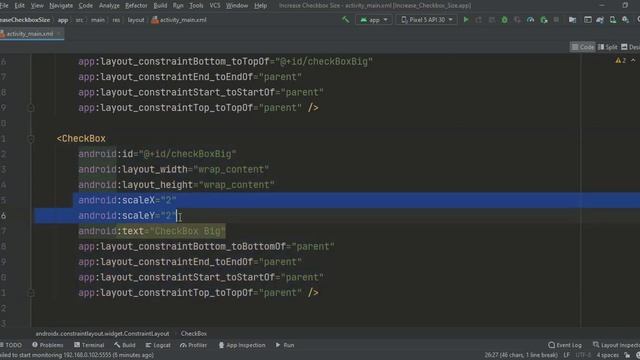The height and width of the screenshot is (360, 640).
Task: Open the Refactor menu
Action: click(136, 6)
